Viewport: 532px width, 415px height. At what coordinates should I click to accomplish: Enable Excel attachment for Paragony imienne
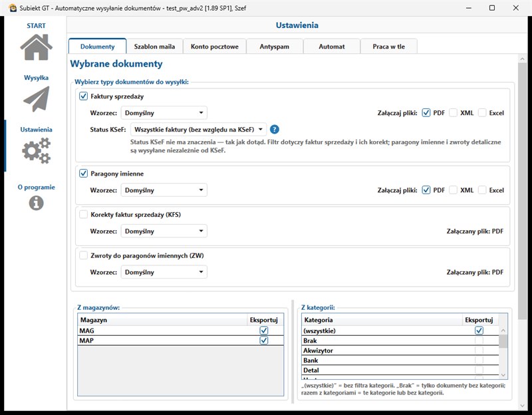click(482, 190)
